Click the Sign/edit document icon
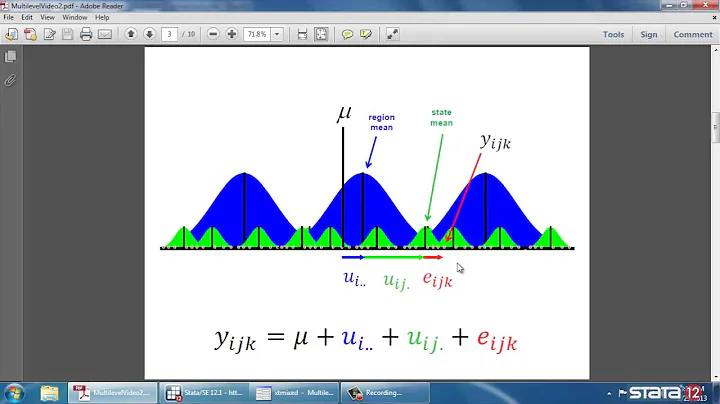The image size is (720, 404). (x=49, y=34)
